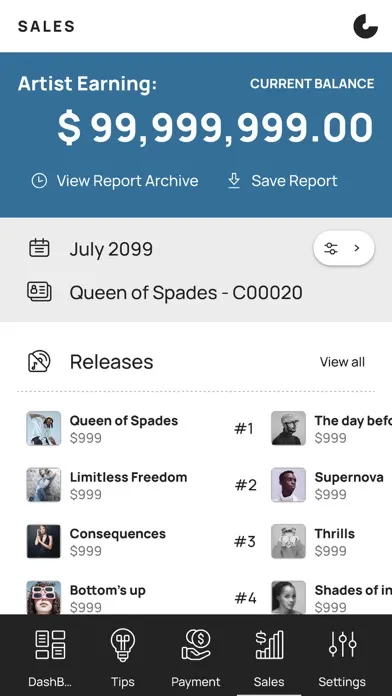Open the Supernova release cover
This screenshot has width=392, height=696.
point(289,485)
